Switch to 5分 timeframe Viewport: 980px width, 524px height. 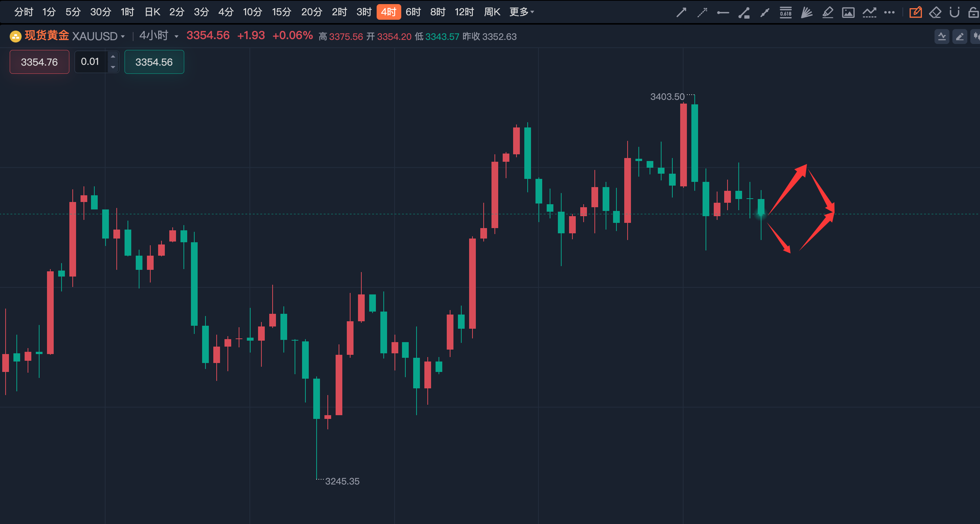(73, 12)
